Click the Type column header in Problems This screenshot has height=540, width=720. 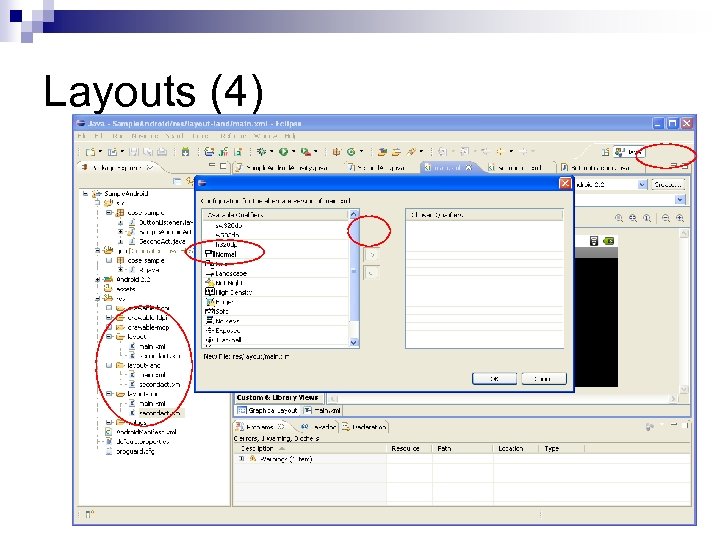pyautogui.click(x=561, y=449)
